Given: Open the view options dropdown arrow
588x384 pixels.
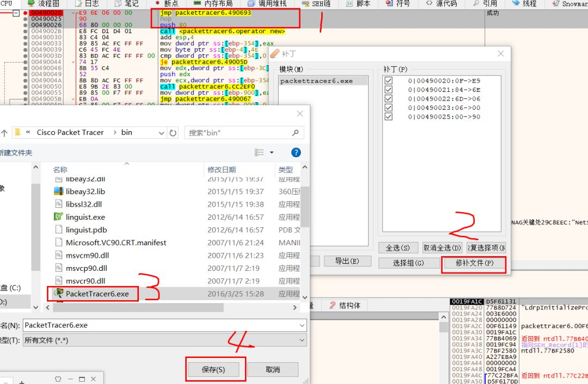Looking at the screenshot, I should point(272,152).
